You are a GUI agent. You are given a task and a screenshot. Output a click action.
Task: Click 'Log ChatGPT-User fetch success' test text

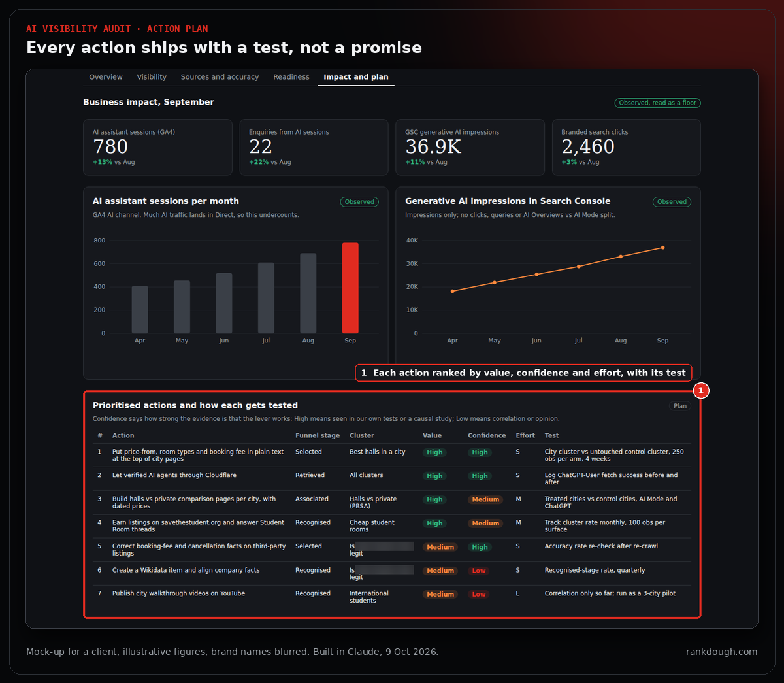pos(611,479)
